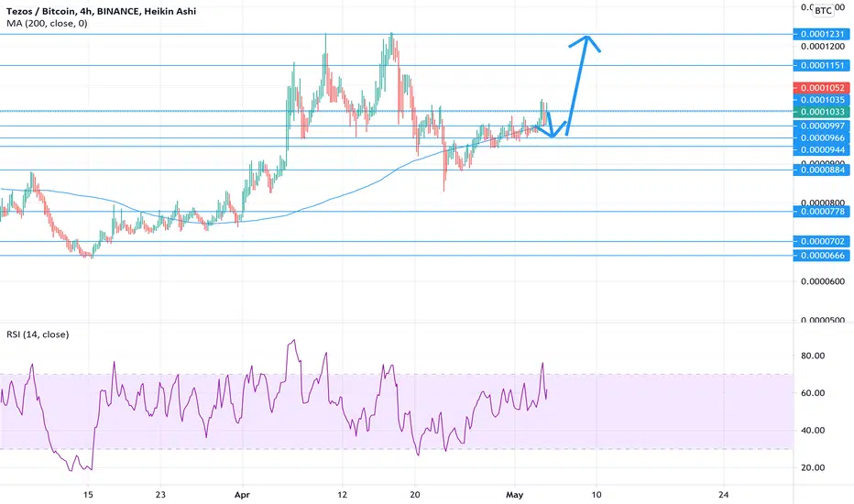Click the 10 date on time axis
The height and width of the screenshot is (504, 854).
(597, 495)
